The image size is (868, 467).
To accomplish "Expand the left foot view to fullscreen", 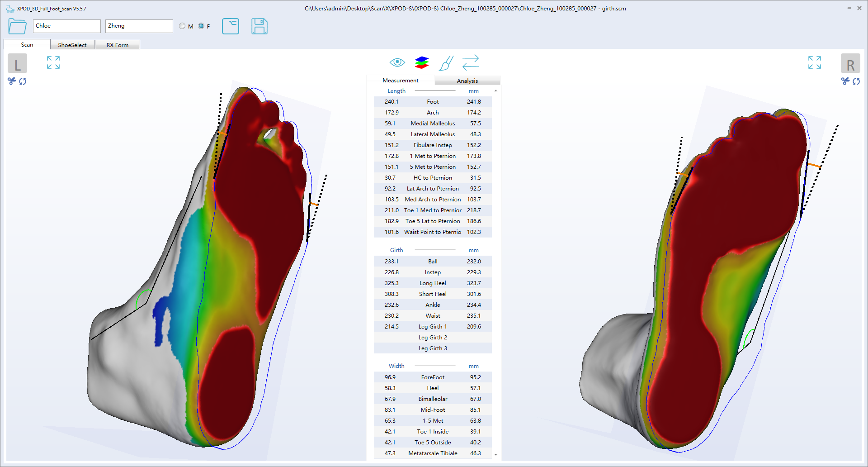I will [53, 62].
